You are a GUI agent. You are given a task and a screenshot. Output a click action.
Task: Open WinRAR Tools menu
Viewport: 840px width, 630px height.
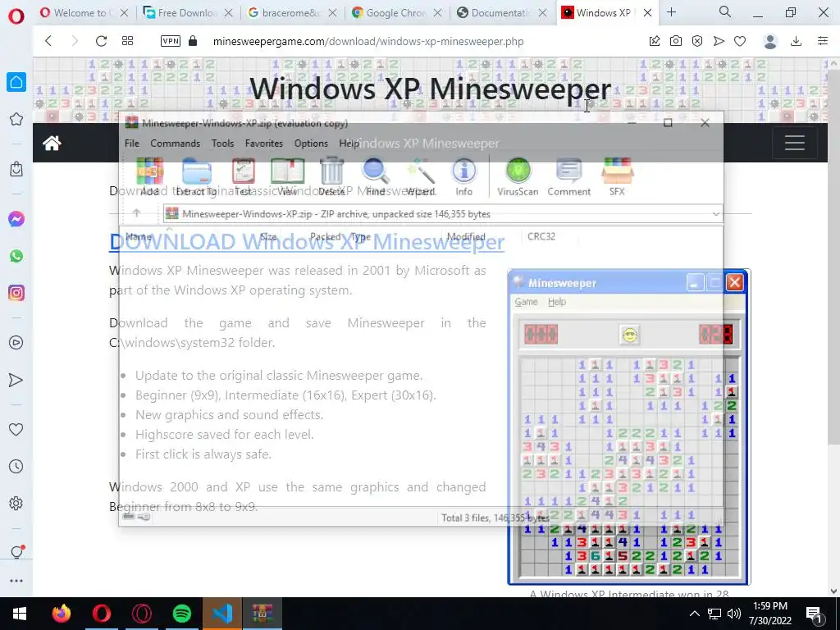tap(222, 143)
